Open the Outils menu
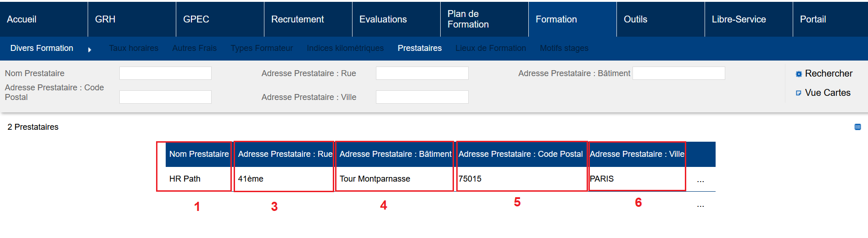Screen dimensions: 868x238 tap(635, 19)
